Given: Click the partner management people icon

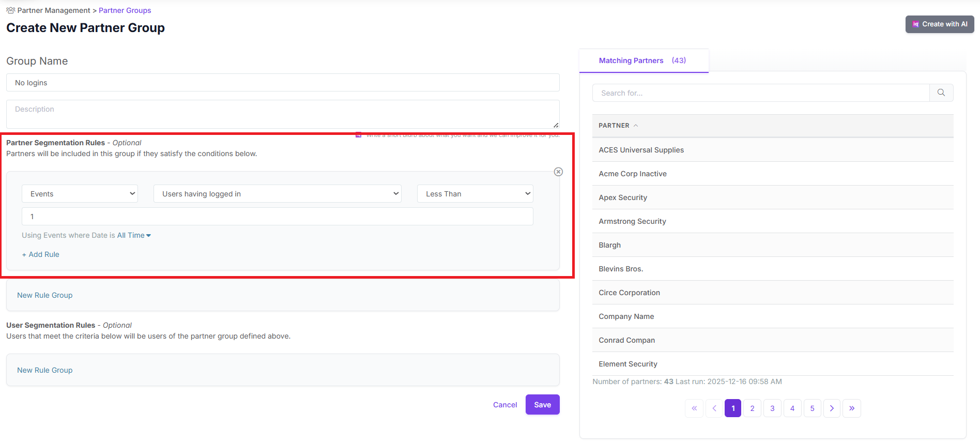Looking at the screenshot, I should click(x=10, y=10).
